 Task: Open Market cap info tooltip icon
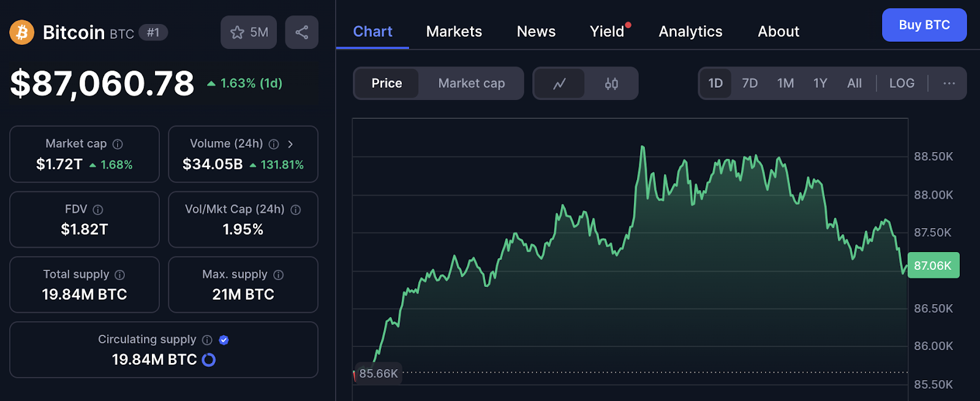[118, 144]
